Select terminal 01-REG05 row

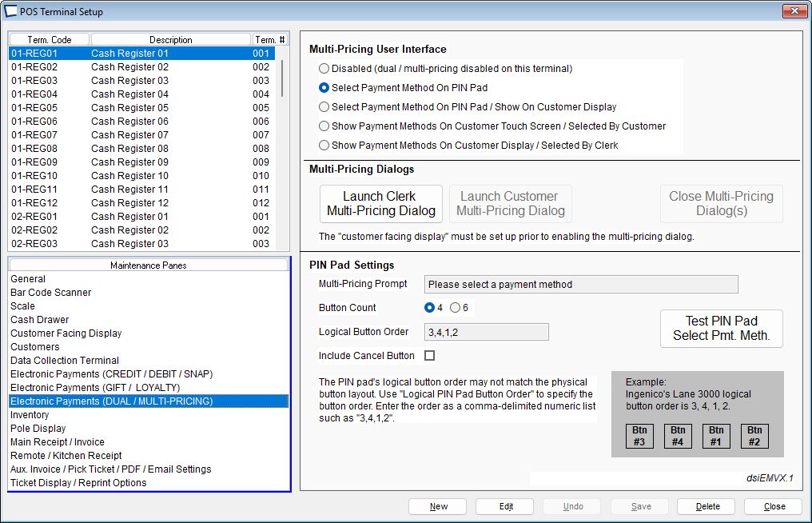(x=141, y=108)
